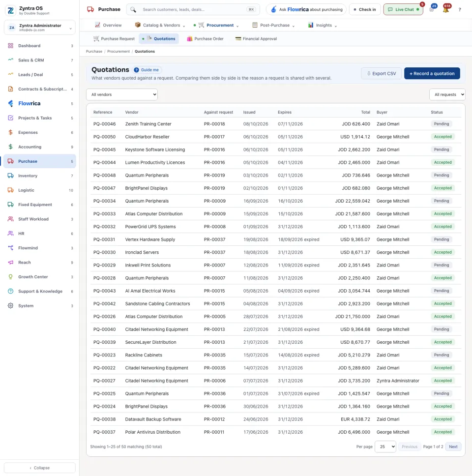Focus the search customers, leads, deals field
472x476 pixels.
193,9
